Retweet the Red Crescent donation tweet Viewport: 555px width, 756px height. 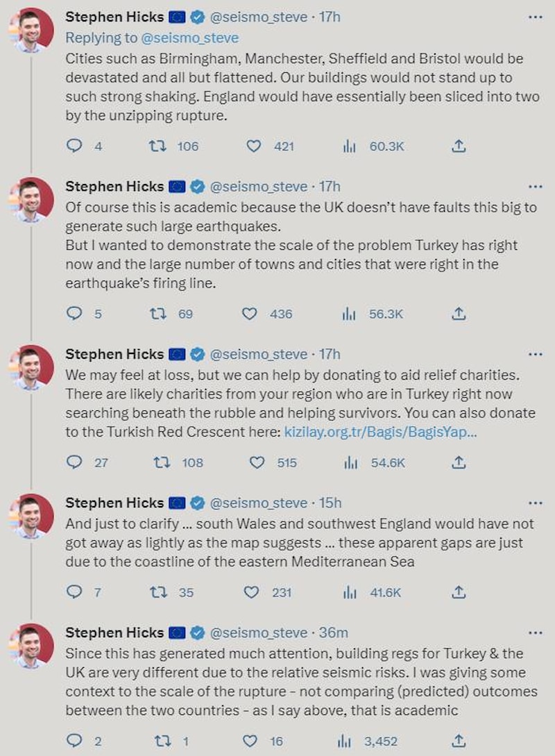pyautogui.click(x=162, y=462)
